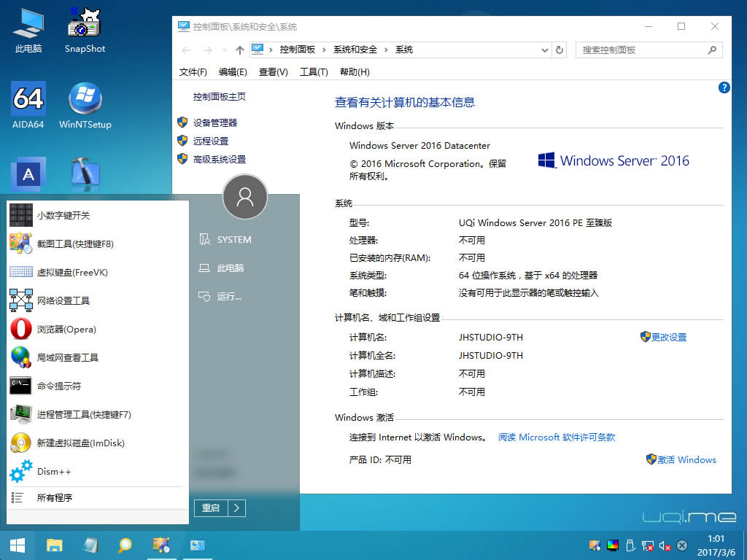Select the blue 'A' desktop icon
This screenshot has height=560, width=747.
(x=28, y=174)
